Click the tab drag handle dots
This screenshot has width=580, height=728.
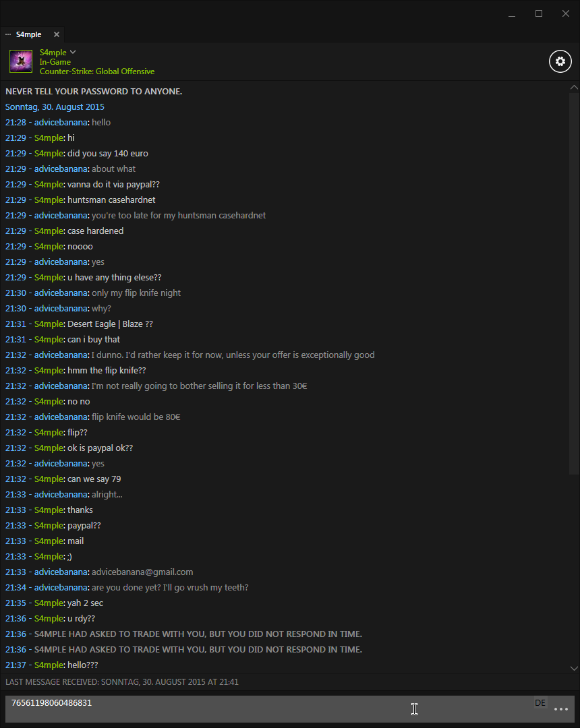(x=8, y=34)
